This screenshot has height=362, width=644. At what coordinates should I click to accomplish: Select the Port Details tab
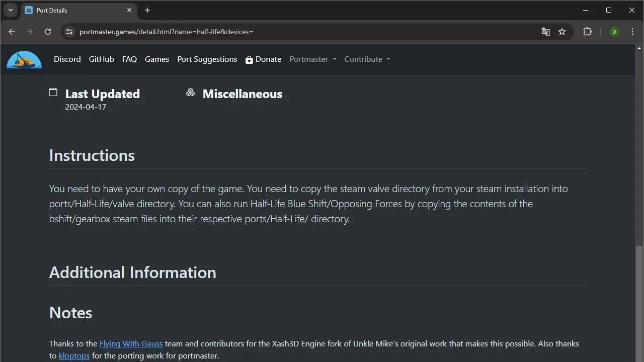[x=78, y=11]
